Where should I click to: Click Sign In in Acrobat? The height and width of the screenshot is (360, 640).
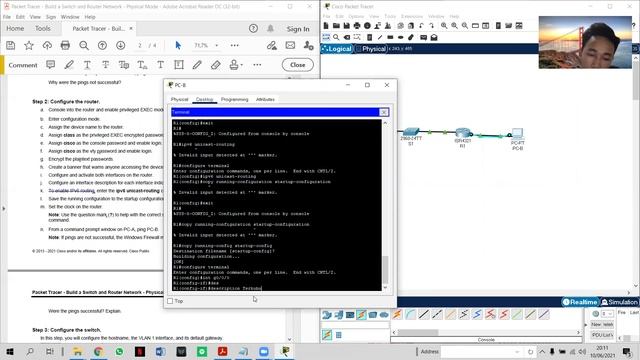298,29
